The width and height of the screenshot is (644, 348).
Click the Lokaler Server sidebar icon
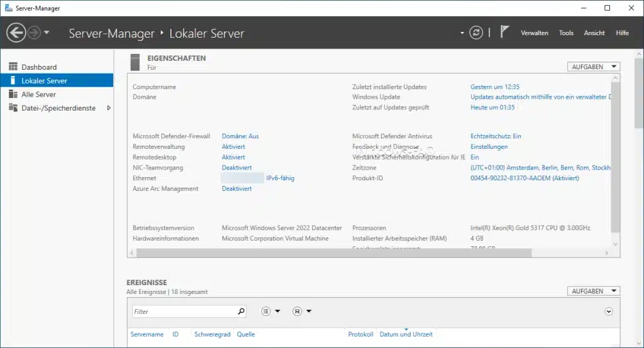click(13, 80)
